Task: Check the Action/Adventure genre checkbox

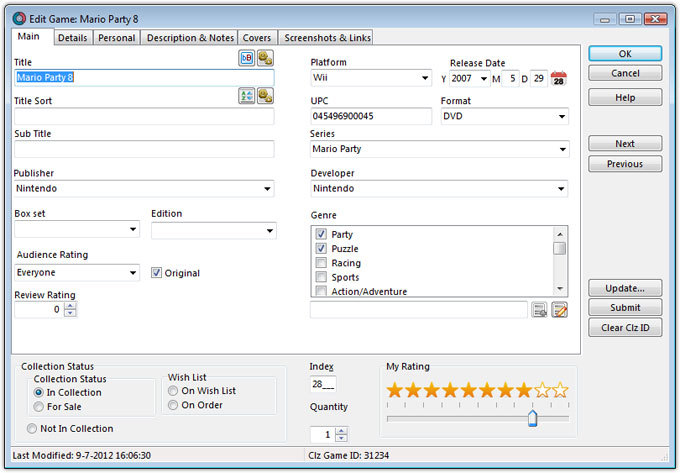Action: pos(321,291)
